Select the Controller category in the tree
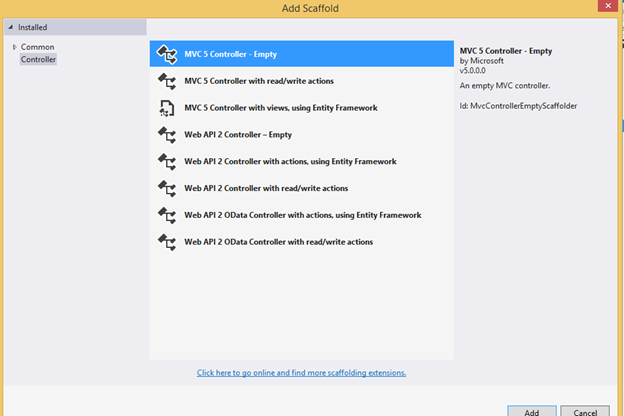The height and width of the screenshot is (416, 624). [38, 59]
